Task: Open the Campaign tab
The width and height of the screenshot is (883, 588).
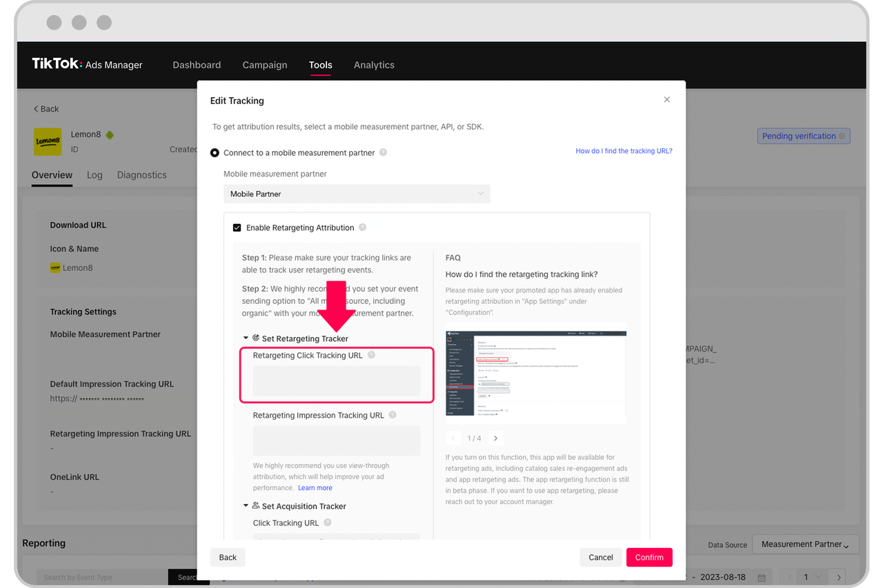Action: [265, 65]
